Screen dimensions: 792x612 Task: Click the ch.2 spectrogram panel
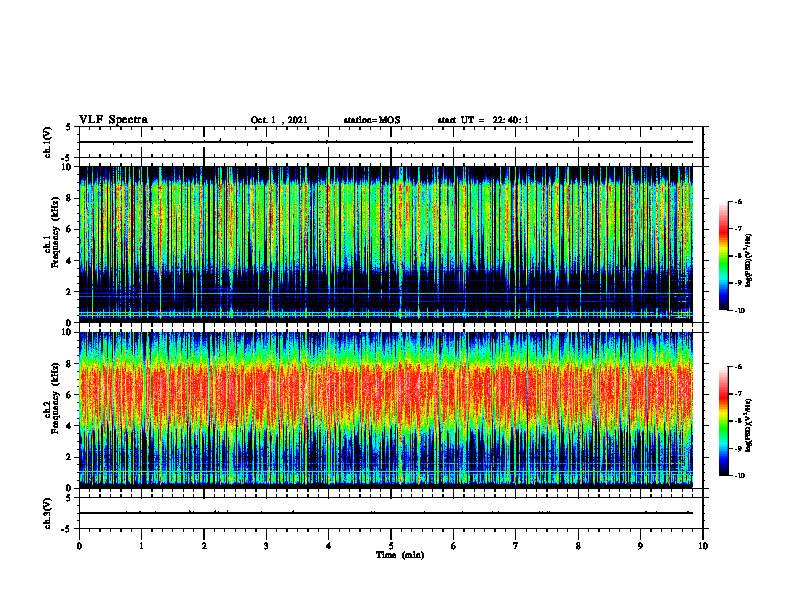(385, 410)
